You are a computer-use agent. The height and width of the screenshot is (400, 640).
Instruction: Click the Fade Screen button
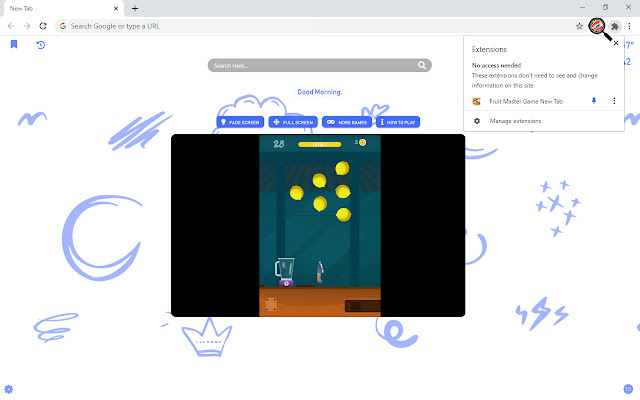pyautogui.click(x=240, y=122)
